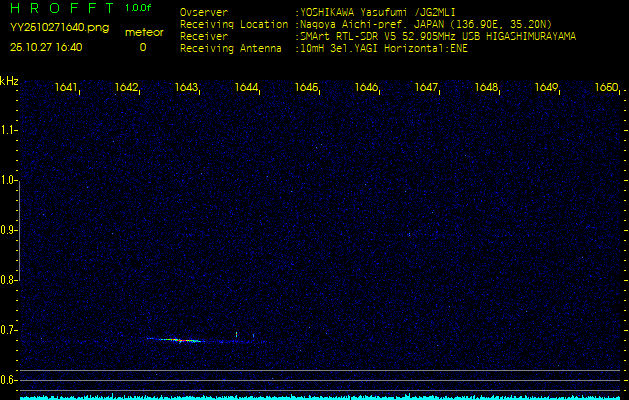Click the 1.1 kHz frequency label

coord(8,130)
